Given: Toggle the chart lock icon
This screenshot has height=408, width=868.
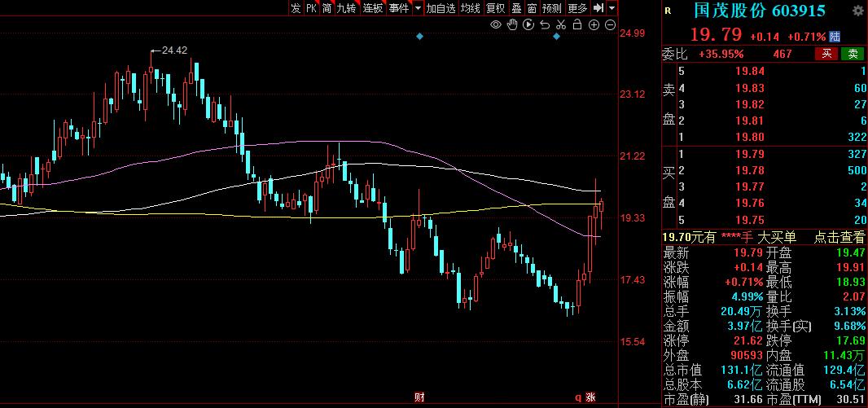Looking at the screenshot, I should coord(576,25).
